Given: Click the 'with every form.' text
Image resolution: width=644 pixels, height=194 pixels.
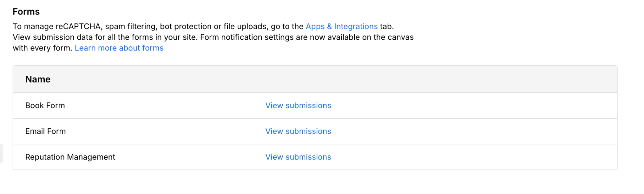Looking at the screenshot, I should tap(42, 48).
